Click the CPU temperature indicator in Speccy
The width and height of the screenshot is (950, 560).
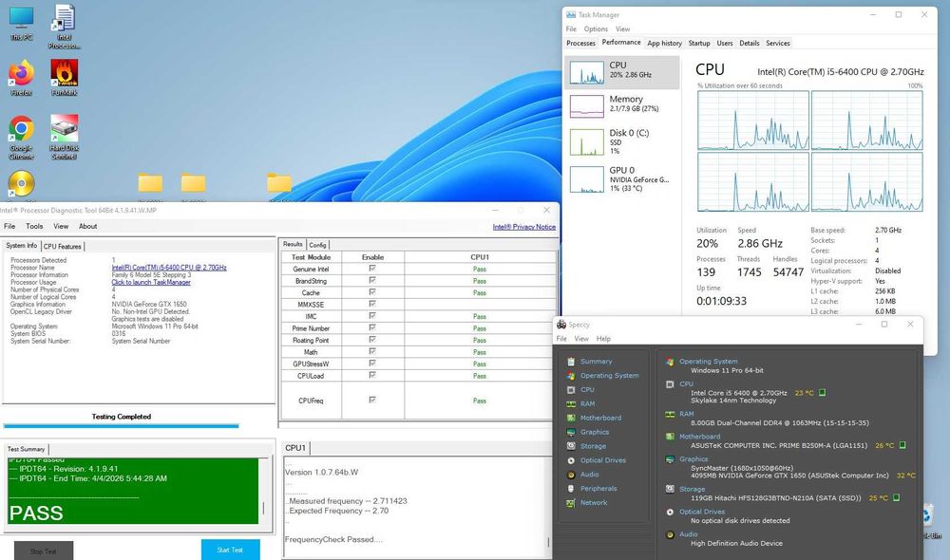tap(822, 392)
